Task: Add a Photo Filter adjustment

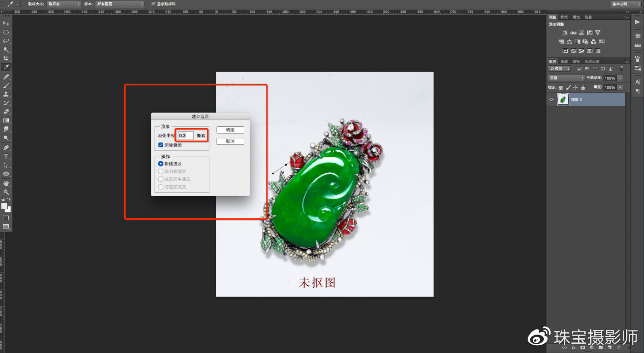Action: coord(586,42)
